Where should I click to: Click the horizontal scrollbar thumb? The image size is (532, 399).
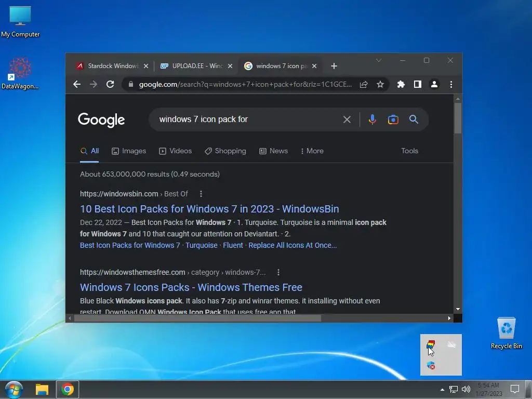(x=197, y=318)
